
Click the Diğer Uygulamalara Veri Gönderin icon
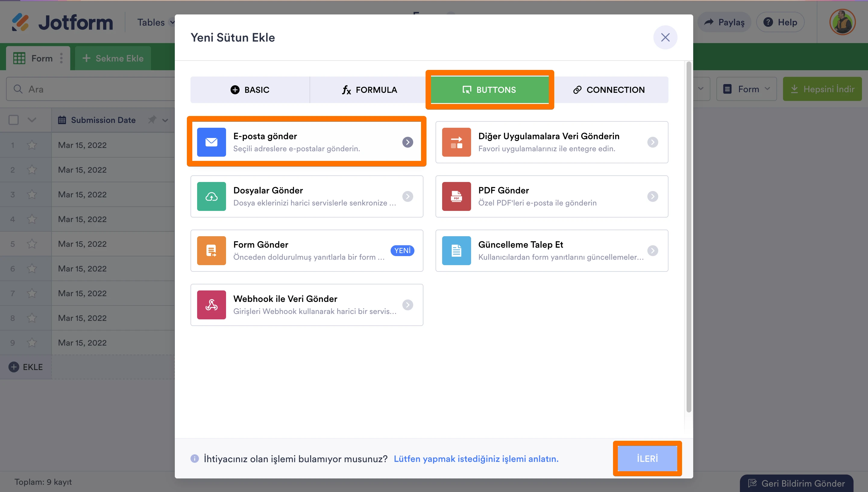point(456,142)
